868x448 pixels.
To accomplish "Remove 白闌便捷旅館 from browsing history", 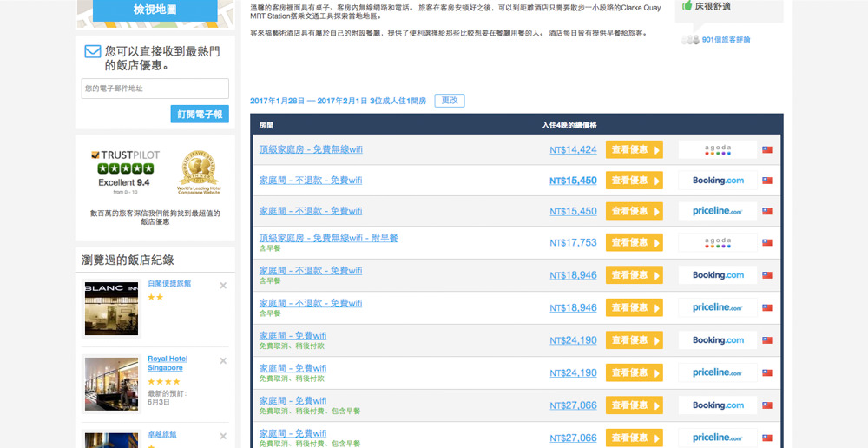I will pos(223,286).
